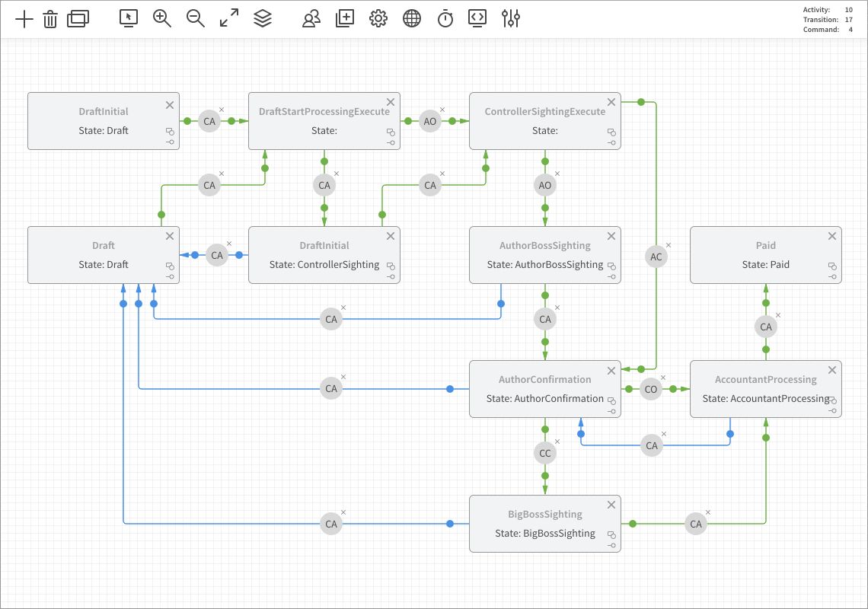Remove the Paid activity using its X button

pos(831,236)
